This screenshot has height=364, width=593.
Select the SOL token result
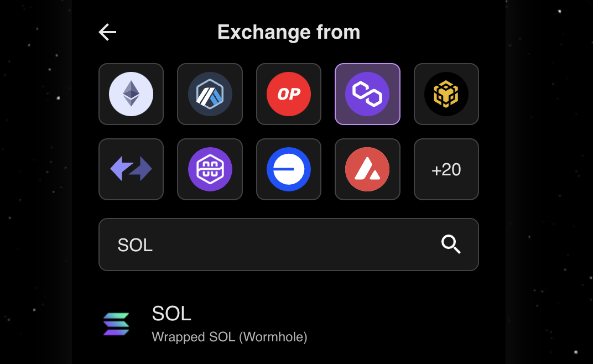point(289,324)
